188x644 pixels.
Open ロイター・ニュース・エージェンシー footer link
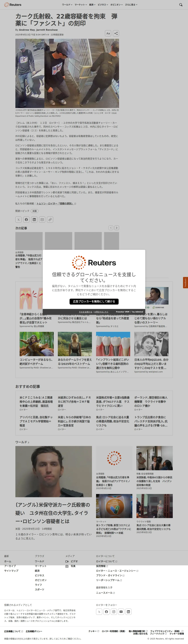117,571
